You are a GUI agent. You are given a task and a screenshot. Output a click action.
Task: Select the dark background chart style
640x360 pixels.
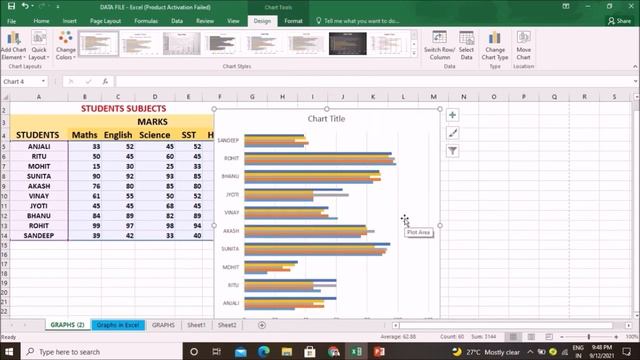click(x=347, y=43)
